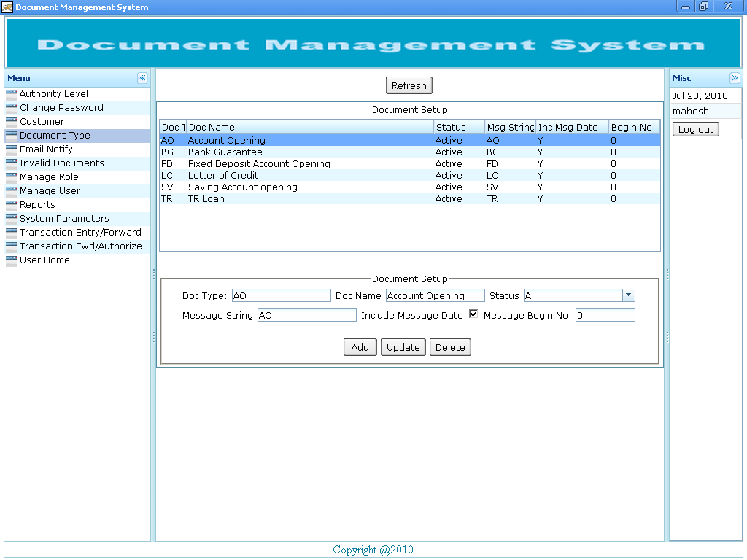Uncheck the Include Message Date checkbox
Screen dimensions: 747x560
coord(473,314)
